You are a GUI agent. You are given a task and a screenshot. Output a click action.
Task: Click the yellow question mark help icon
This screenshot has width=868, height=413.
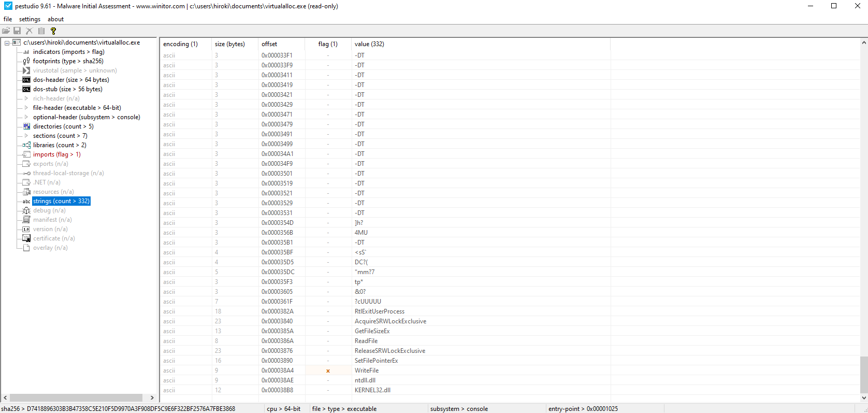pyautogui.click(x=53, y=31)
